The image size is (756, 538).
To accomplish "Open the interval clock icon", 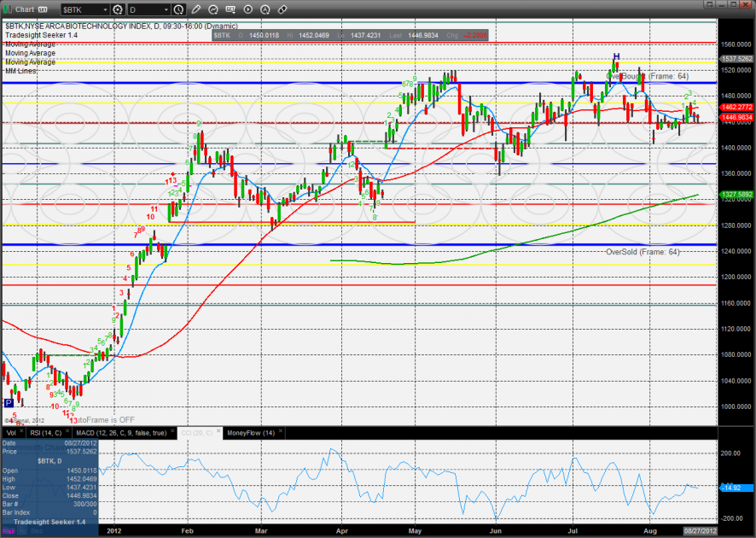I will 177,10.
